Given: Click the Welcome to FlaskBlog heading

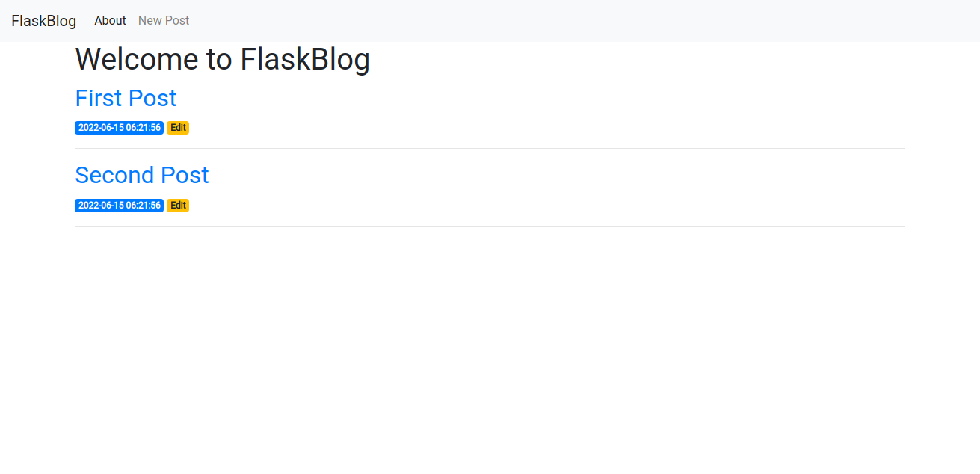Looking at the screenshot, I should (222, 59).
